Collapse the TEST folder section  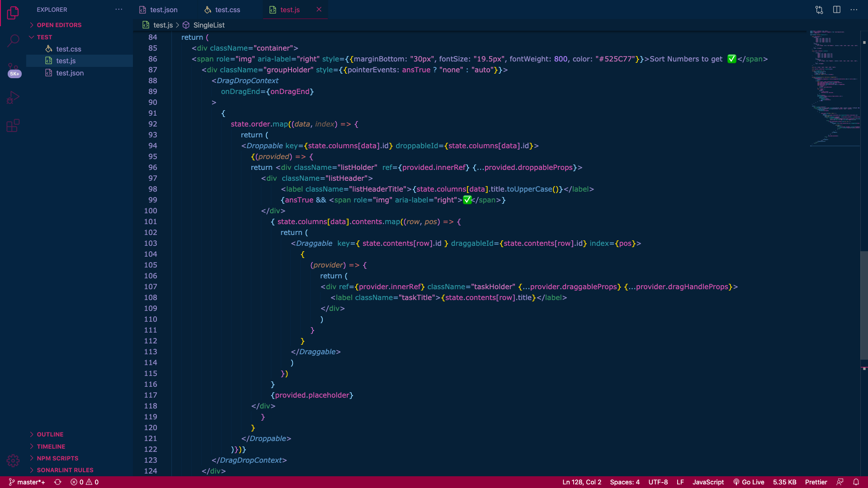click(44, 37)
